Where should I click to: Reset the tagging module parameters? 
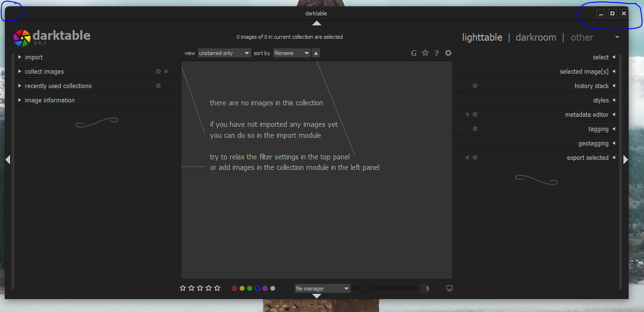(x=475, y=128)
